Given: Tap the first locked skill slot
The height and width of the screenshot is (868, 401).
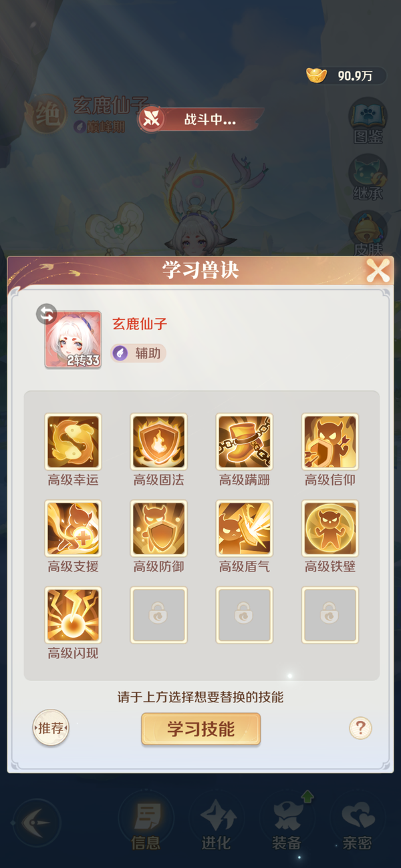Looking at the screenshot, I should click(x=158, y=615).
